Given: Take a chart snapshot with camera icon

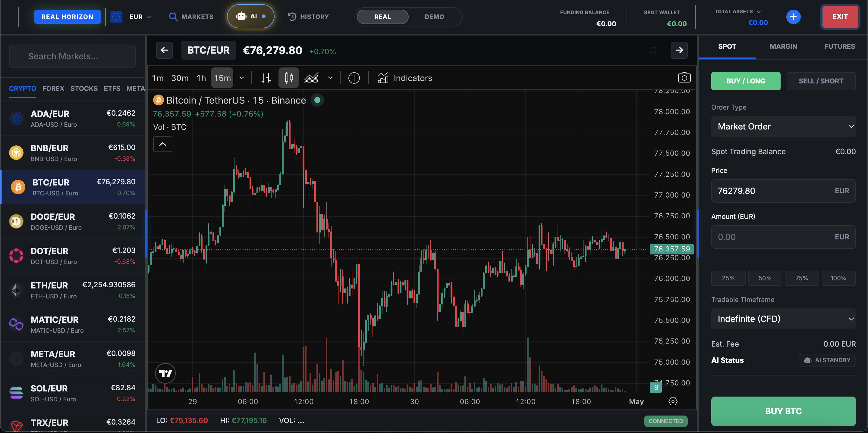Looking at the screenshot, I should coord(684,78).
